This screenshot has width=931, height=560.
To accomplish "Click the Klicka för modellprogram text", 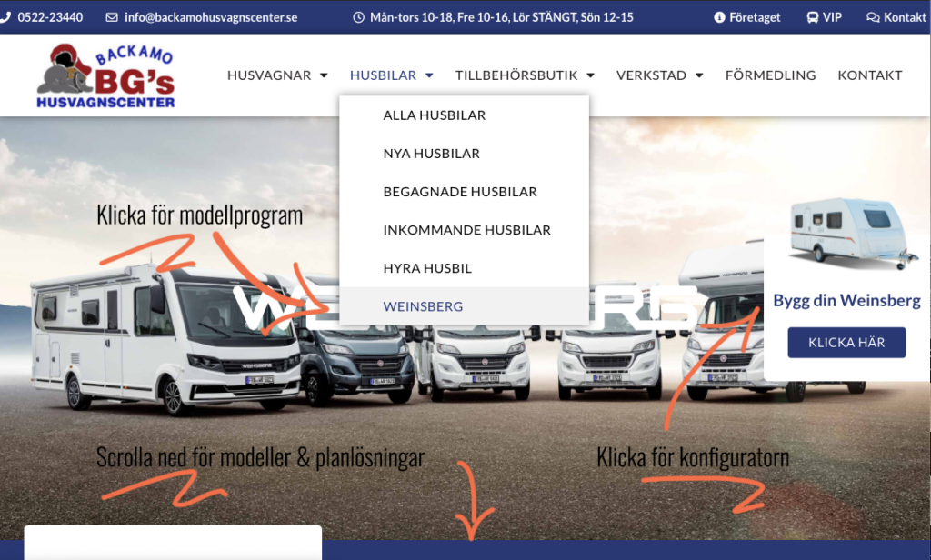I will pyautogui.click(x=199, y=215).
